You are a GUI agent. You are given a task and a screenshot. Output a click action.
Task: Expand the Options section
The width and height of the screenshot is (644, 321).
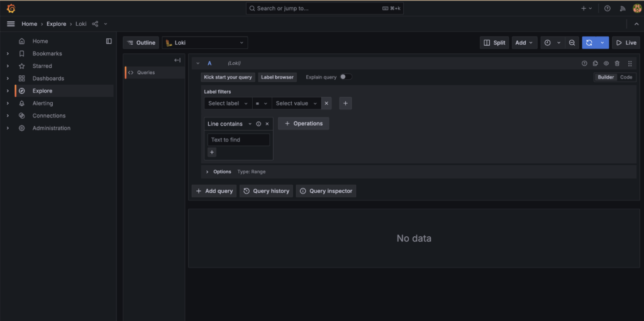click(208, 171)
